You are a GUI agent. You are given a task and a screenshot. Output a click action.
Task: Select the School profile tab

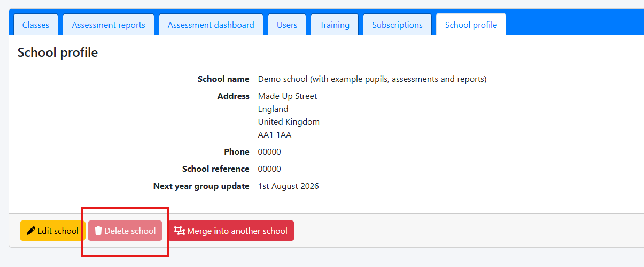(x=471, y=25)
